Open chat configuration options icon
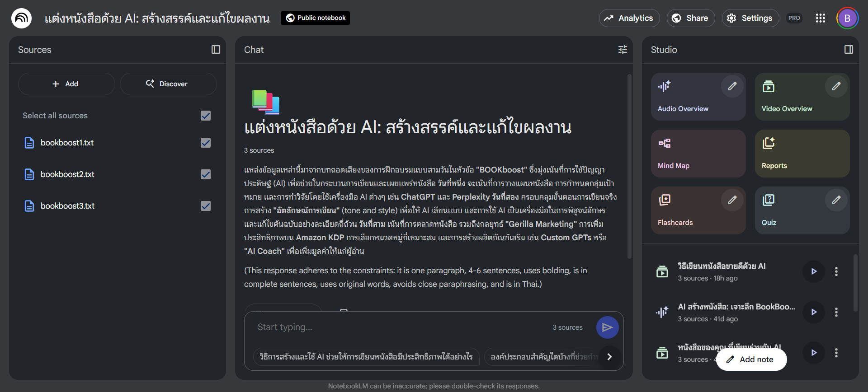This screenshot has width=868, height=392. pyautogui.click(x=623, y=50)
